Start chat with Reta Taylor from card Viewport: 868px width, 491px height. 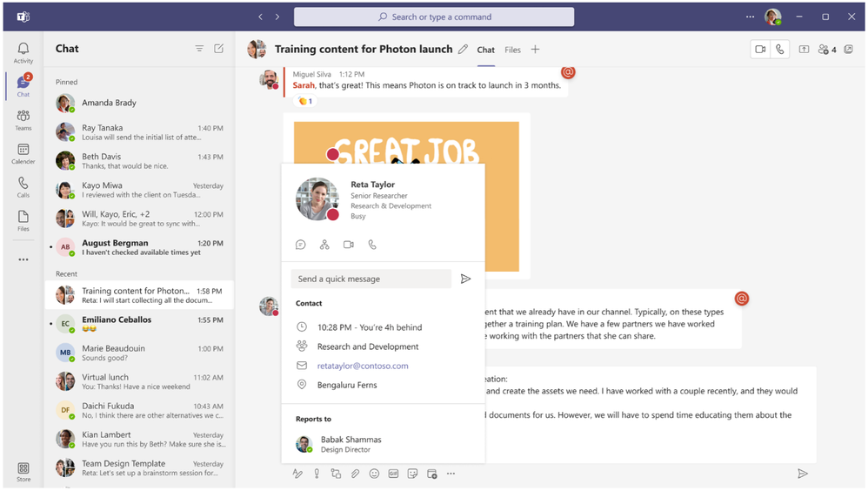click(301, 245)
